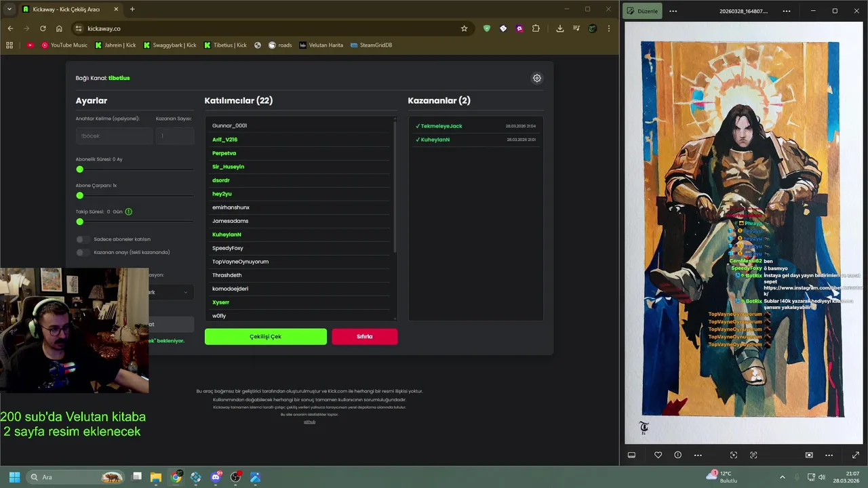Click the Anahtar Kelime input field
Image resolution: width=868 pixels, height=488 pixels.
114,136
